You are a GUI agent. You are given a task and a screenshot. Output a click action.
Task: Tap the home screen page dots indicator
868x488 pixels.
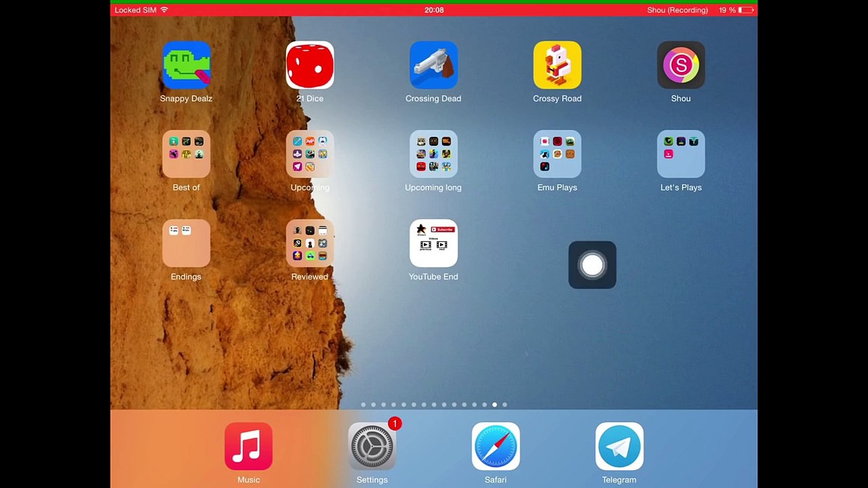click(x=434, y=405)
